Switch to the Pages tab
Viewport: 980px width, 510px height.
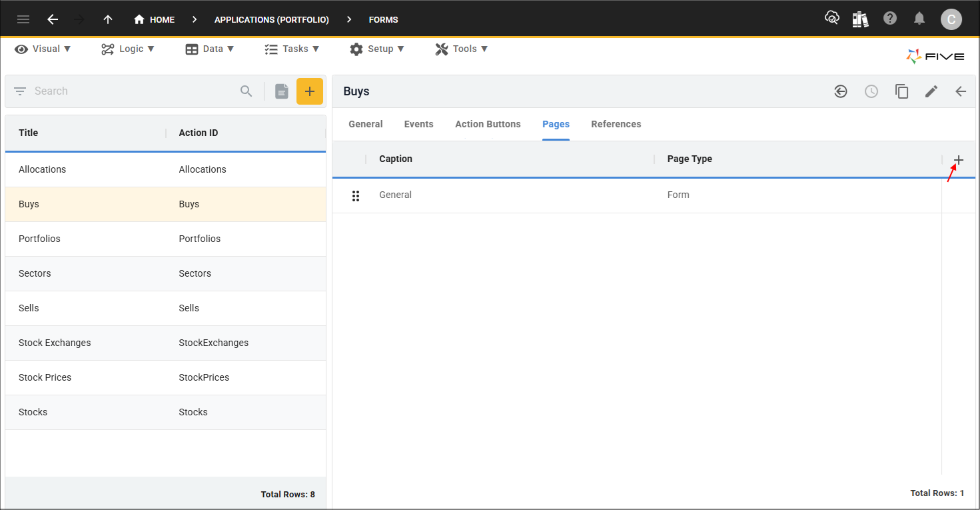pos(556,124)
